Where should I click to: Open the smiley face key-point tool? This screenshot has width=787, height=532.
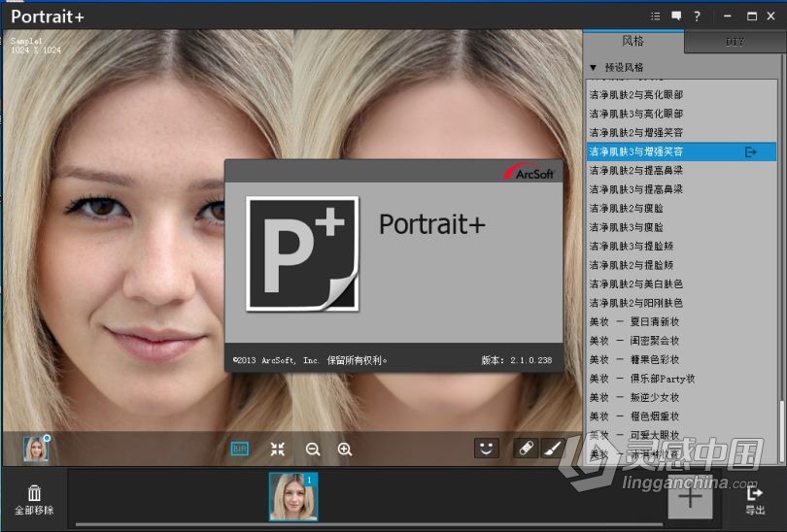(x=487, y=449)
